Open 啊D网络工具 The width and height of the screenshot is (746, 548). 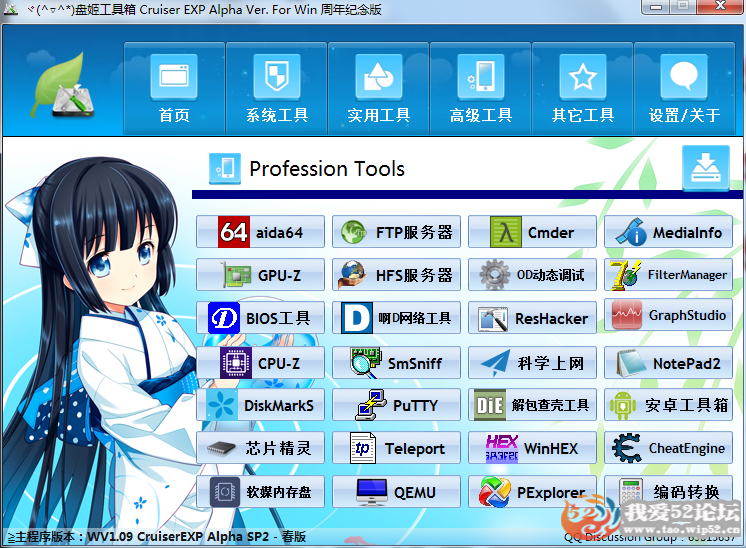coord(396,317)
